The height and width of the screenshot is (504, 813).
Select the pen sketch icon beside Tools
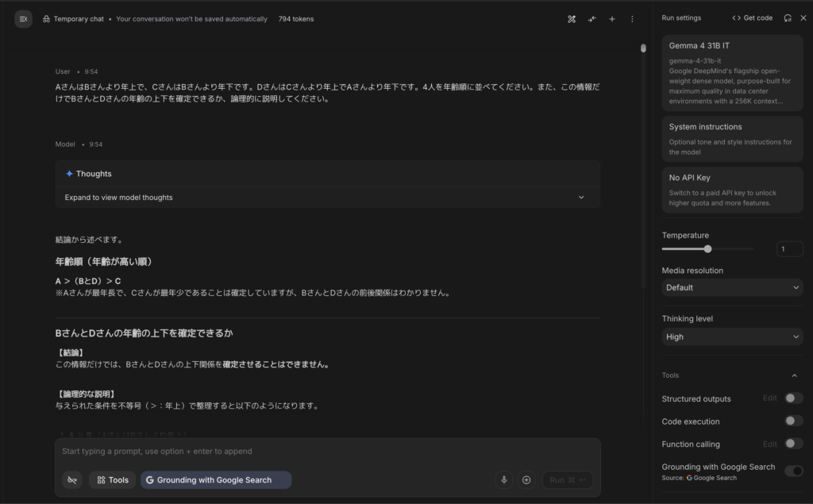pyautogui.click(x=71, y=479)
